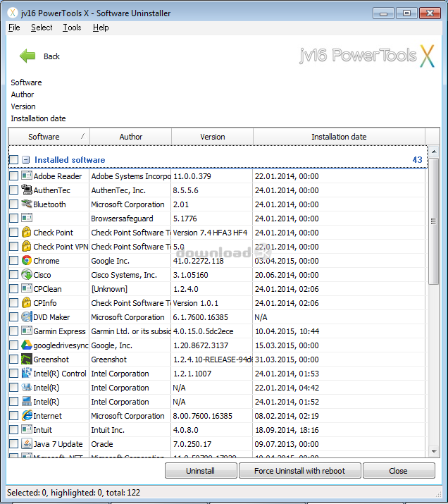
Task: Click date cell 10.04.2015, 10:44
Action: coord(339,331)
